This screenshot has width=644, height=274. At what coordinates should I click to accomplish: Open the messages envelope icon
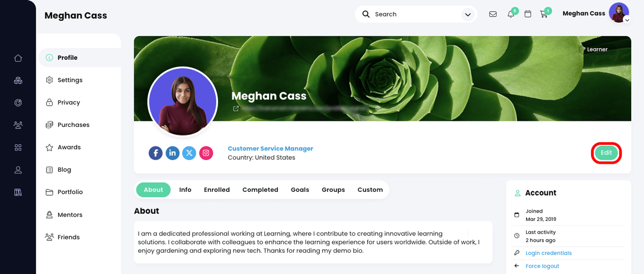coord(493,14)
